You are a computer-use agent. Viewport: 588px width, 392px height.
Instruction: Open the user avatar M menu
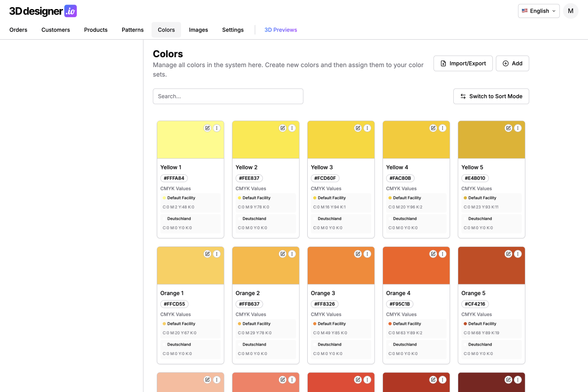[570, 11]
